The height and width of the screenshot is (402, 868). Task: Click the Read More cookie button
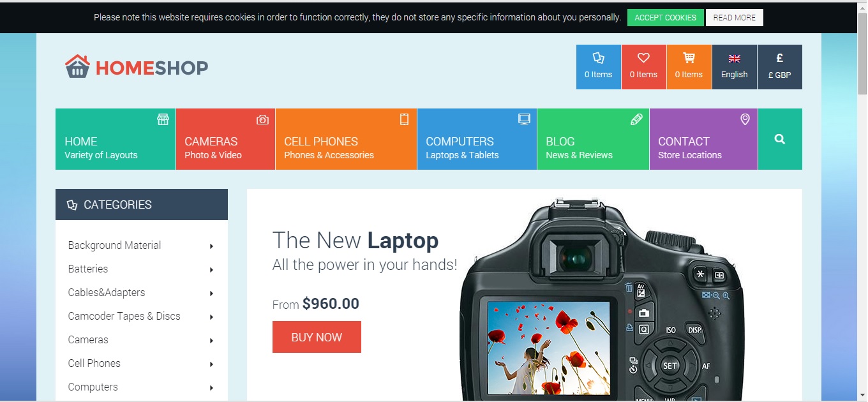point(735,18)
